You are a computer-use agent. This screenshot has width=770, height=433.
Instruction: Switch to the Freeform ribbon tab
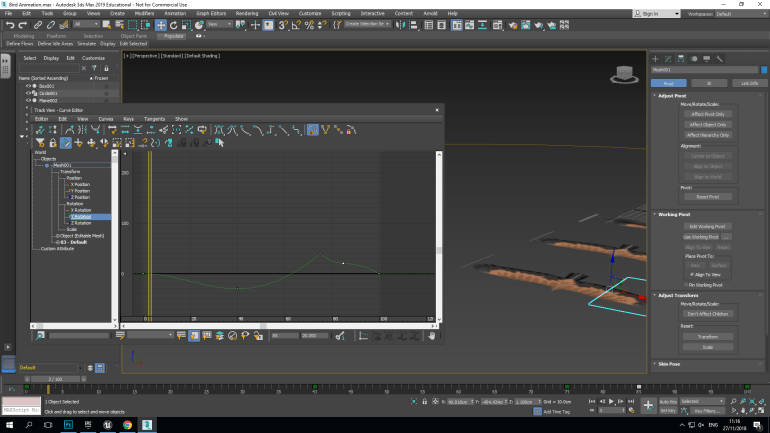click(x=56, y=36)
